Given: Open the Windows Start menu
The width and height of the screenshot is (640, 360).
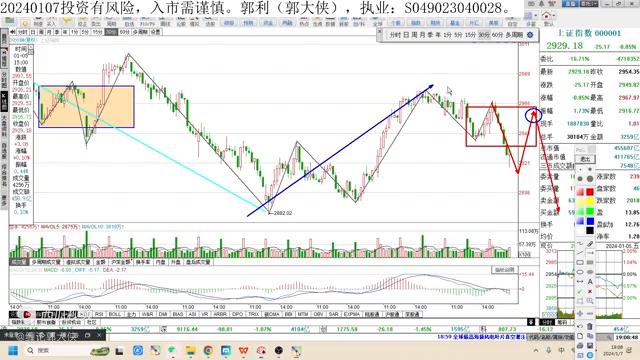Looking at the screenshot, I should click(13, 351).
